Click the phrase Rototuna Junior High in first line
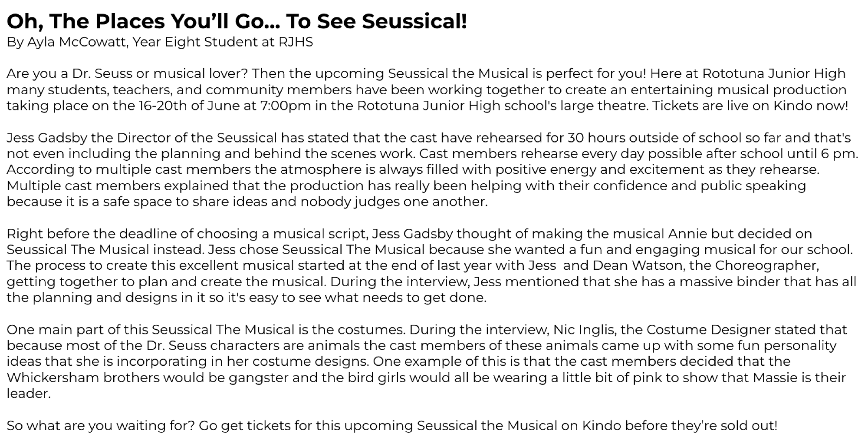The height and width of the screenshot is (447, 868). (x=774, y=74)
